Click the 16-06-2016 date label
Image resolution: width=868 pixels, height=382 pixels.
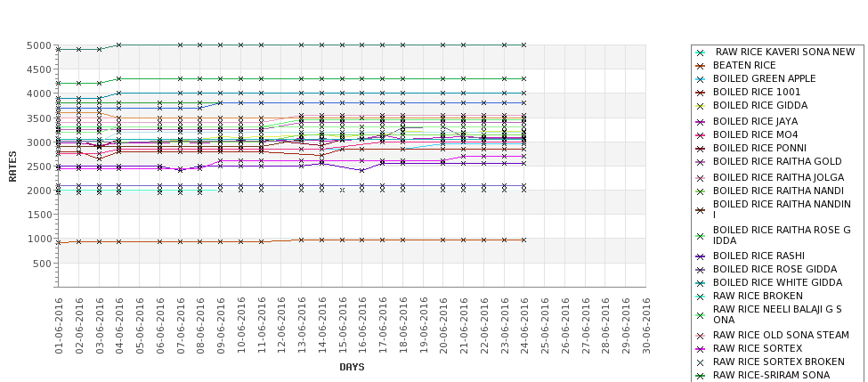coord(362,326)
